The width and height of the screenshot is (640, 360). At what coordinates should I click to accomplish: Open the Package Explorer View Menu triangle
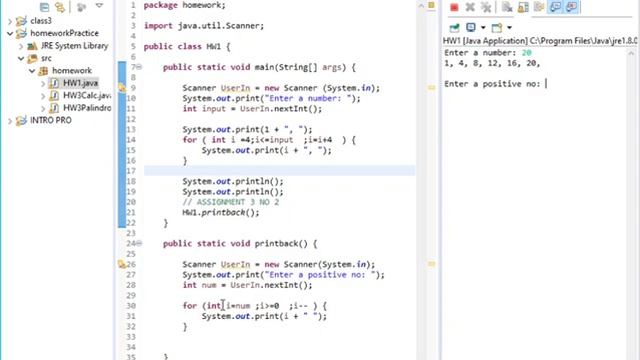coord(99,6)
